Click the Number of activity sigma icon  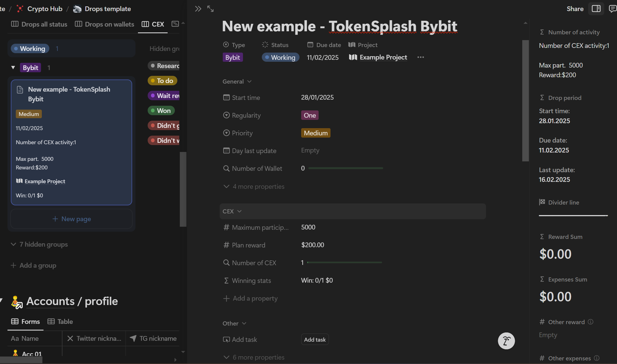coord(542,32)
